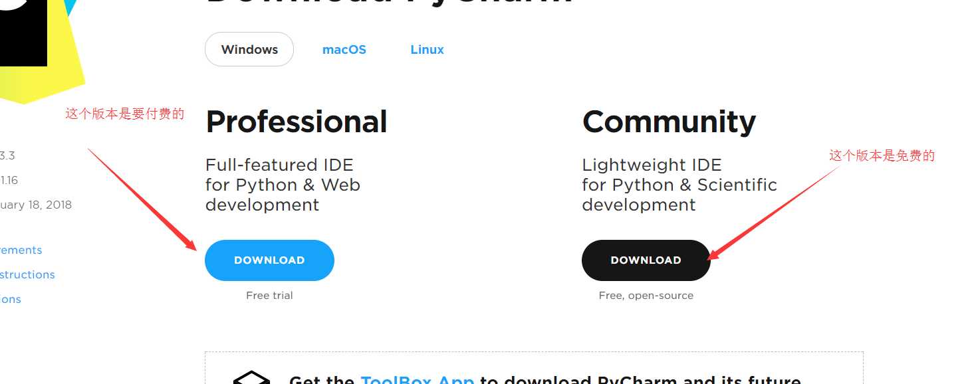Download the Professional edition with blue button

269,260
